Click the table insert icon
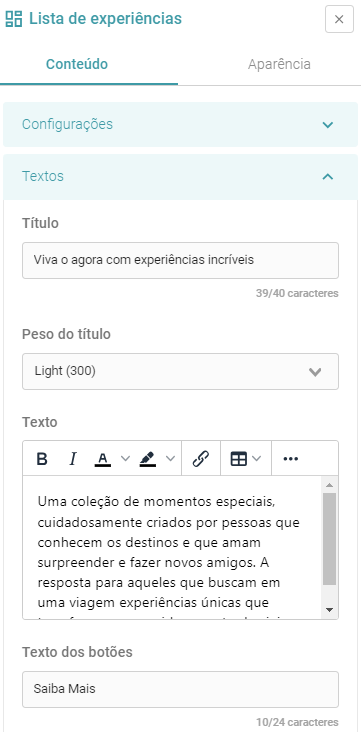The image size is (361, 732). (239, 459)
